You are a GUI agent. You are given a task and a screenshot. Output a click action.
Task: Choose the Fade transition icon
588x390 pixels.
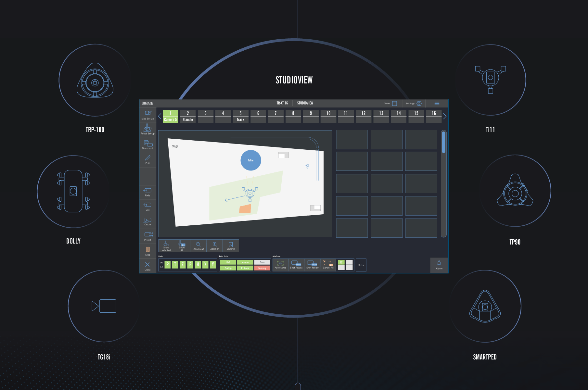point(147,192)
